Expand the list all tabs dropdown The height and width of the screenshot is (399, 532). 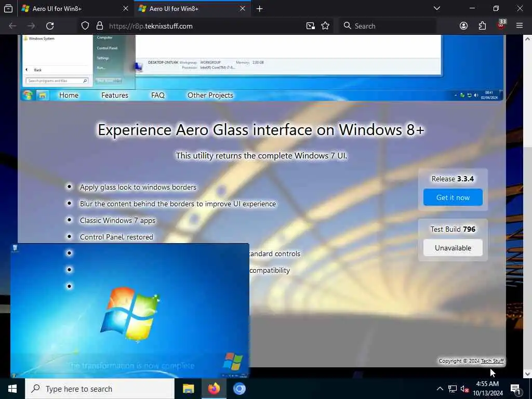(436, 8)
